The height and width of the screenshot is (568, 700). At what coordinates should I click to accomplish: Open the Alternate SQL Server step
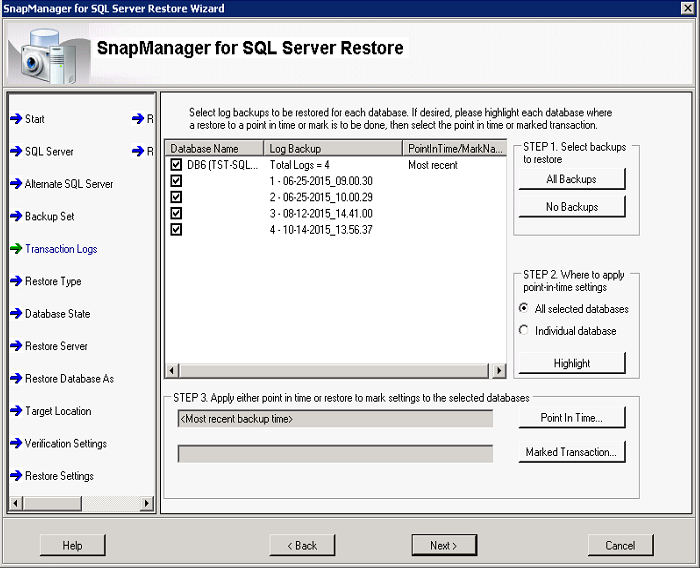pos(69,184)
